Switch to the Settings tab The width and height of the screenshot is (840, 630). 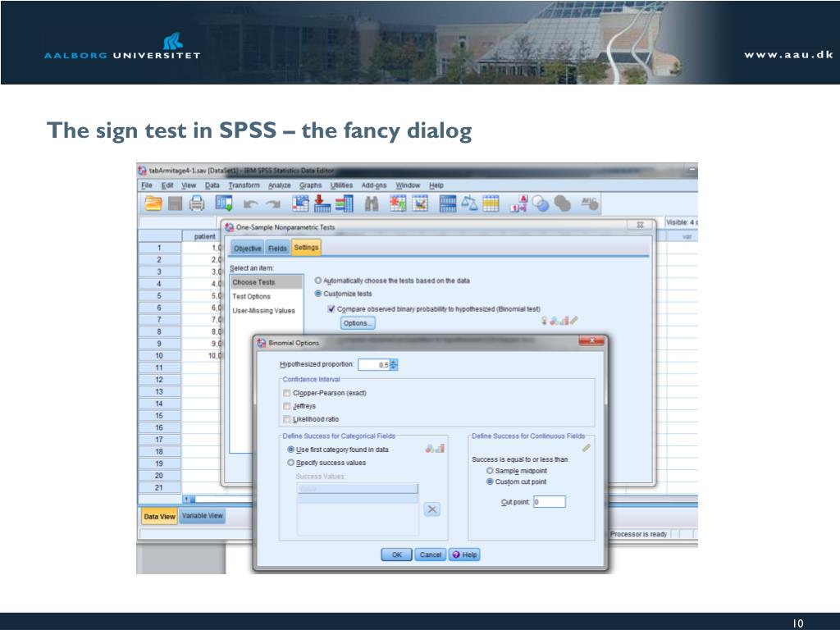(x=306, y=247)
